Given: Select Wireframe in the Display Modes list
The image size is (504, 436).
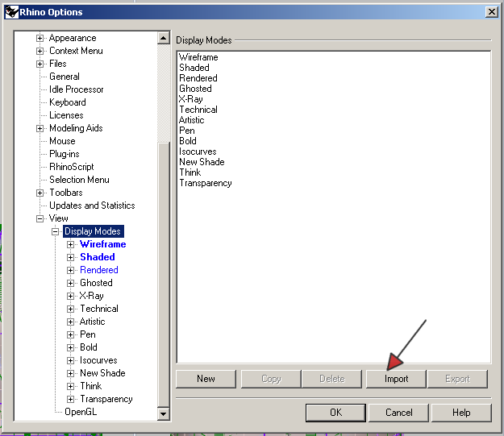Looking at the screenshot, I should [x=198, y=57].
